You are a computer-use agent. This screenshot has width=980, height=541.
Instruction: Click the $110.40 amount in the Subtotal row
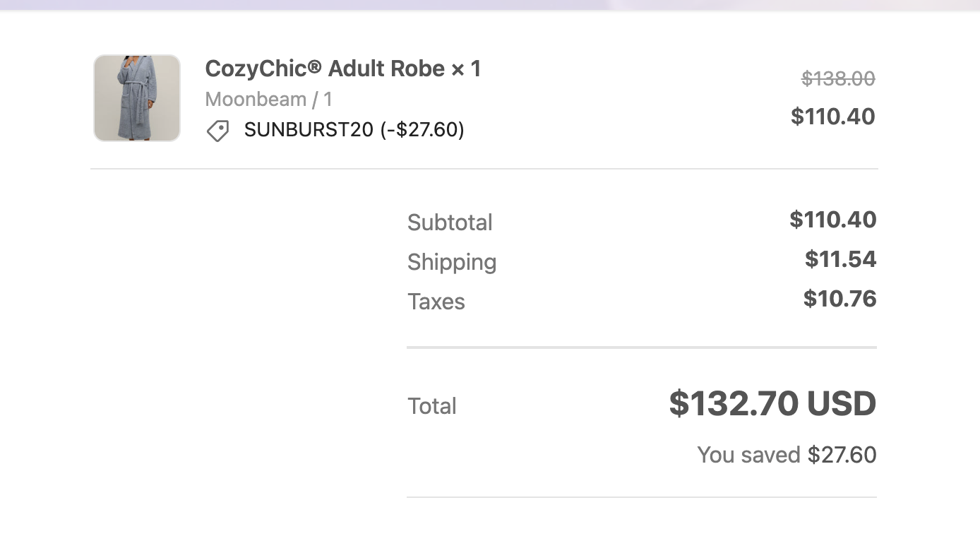[x=832, y=220]
